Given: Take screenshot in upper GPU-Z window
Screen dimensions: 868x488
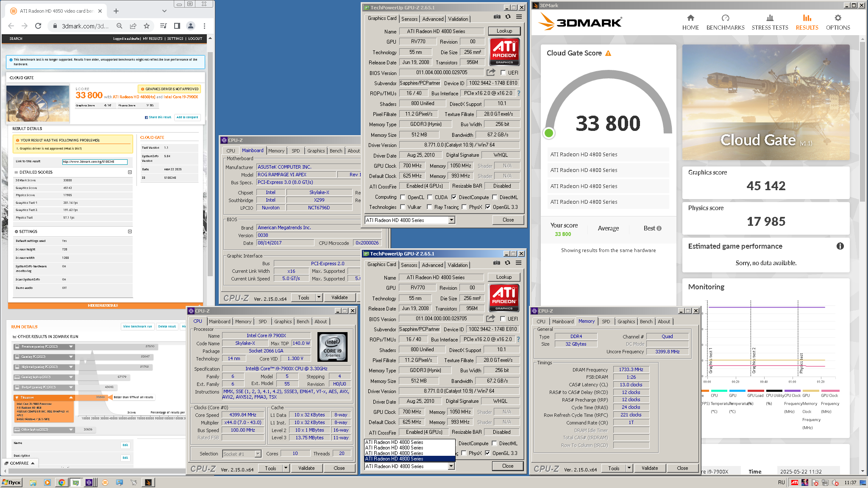Looking at the screenshot, I should click(497, 17).
